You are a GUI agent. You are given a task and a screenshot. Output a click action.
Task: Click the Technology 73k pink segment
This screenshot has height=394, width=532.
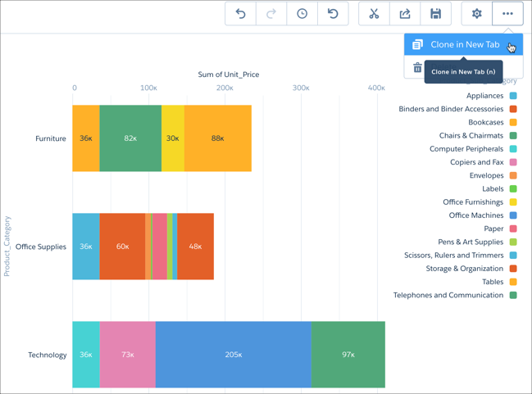pos(128,355)
